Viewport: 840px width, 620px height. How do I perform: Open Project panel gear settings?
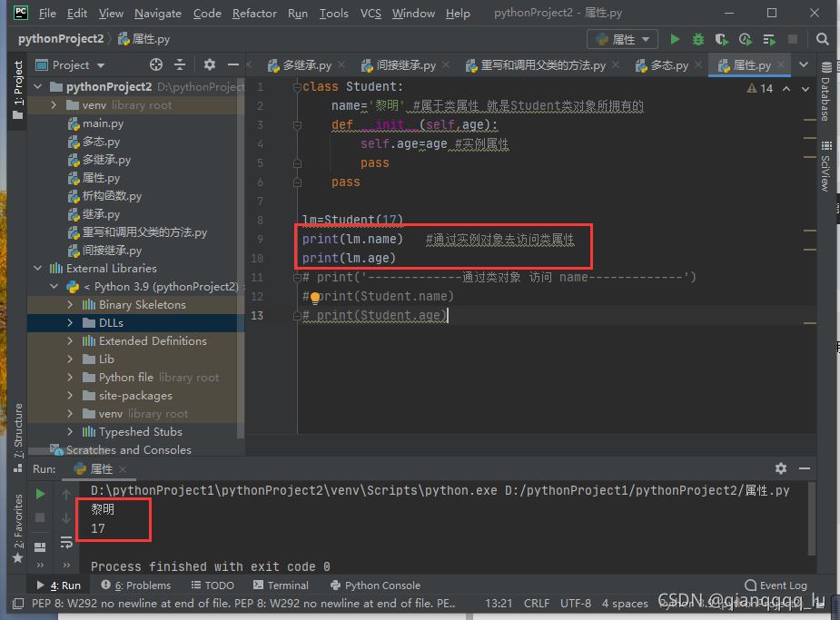tap(210, 64)
